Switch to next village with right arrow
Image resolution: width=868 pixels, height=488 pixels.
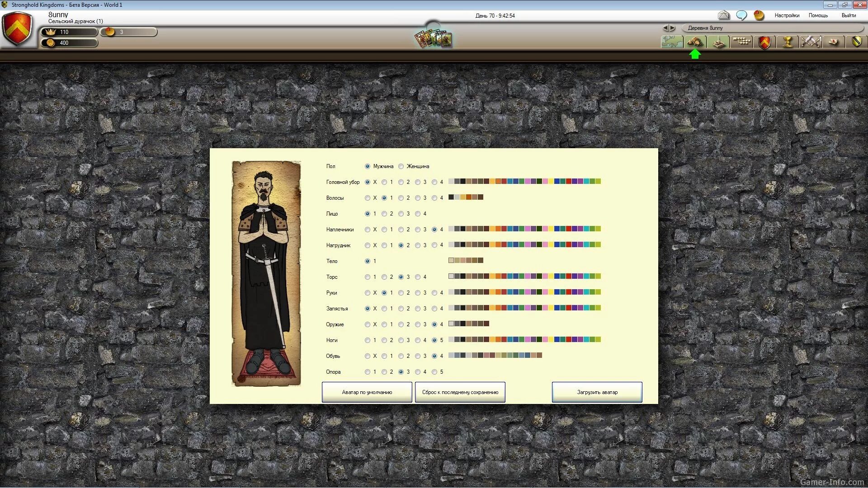point(672,28)
